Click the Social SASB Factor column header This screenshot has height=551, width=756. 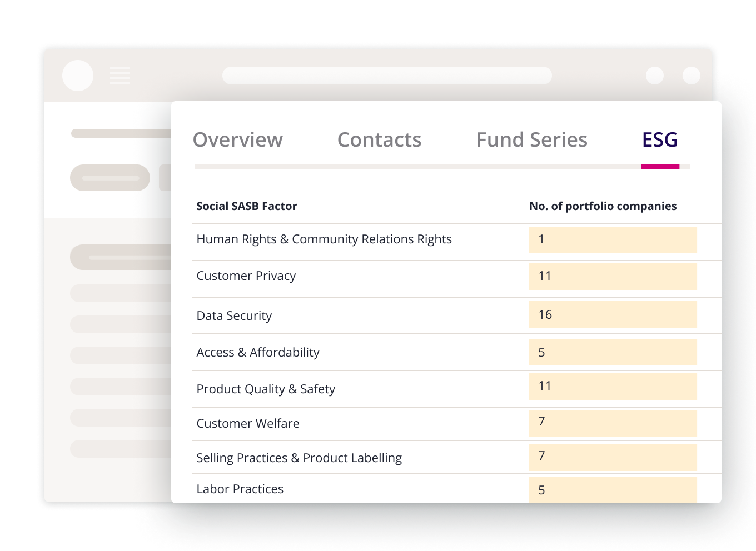[x=247, y=206]
